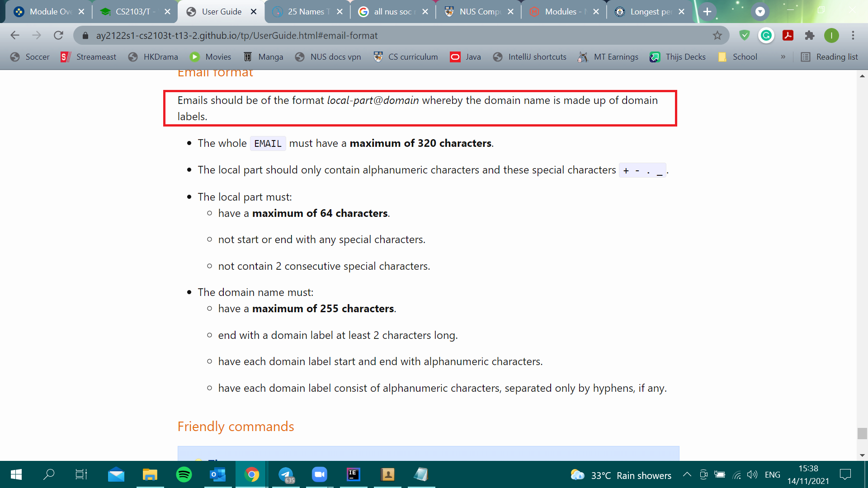Open the CS curriculum bookmark
Viewport: 868px width, 488px height.
point(406,57)
